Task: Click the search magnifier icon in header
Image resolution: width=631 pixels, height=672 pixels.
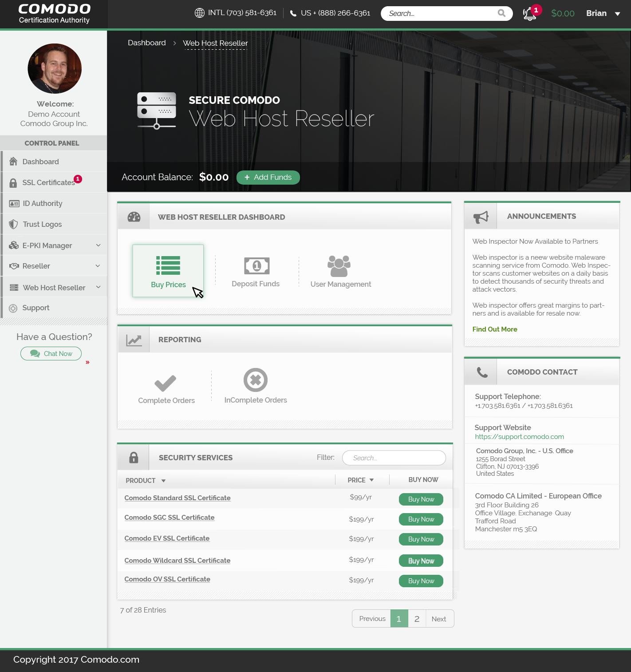Action: pos(501,13)
